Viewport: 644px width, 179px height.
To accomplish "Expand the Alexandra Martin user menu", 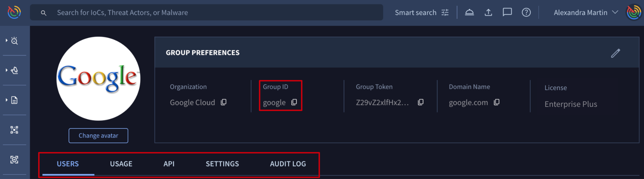I will point(586,13).
